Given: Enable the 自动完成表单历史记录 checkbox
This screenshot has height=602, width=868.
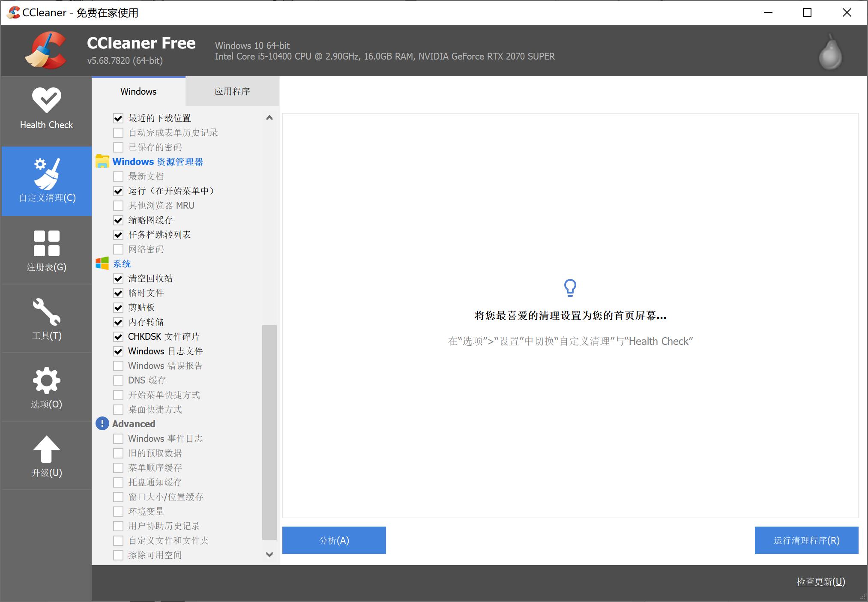Looking at the screenshot, I should [118, 133].
